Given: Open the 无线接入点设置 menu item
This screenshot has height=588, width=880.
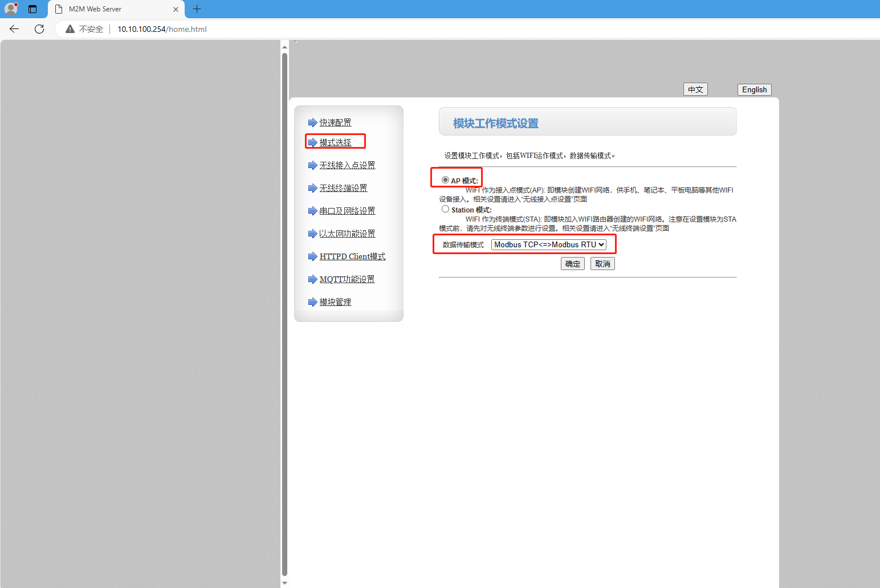Looking at the screenshot, I should coord(347,165).
